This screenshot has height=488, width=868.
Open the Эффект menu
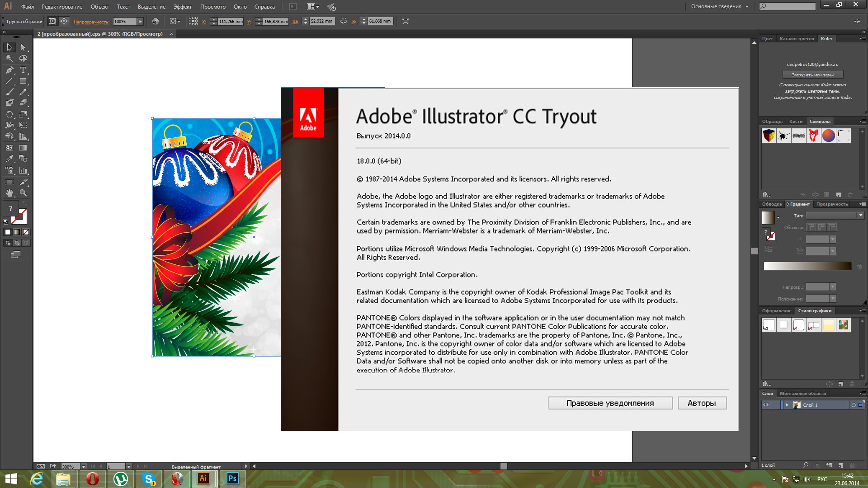183,7
